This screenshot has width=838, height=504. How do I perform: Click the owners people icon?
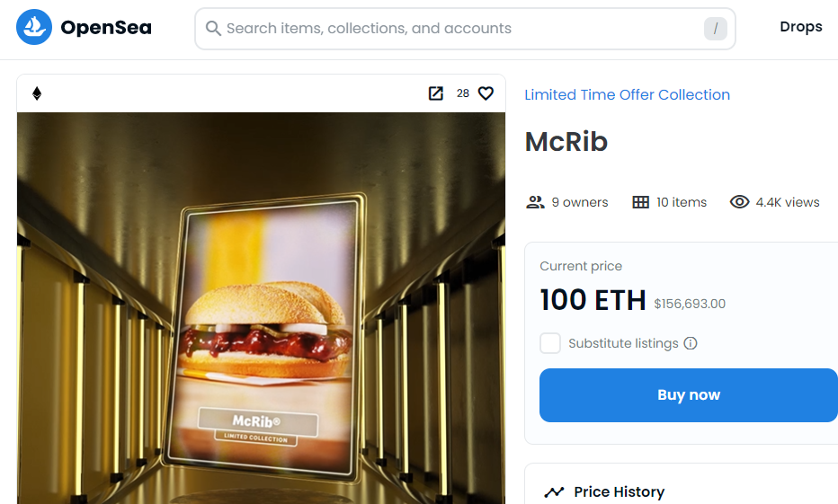[535, 202]
